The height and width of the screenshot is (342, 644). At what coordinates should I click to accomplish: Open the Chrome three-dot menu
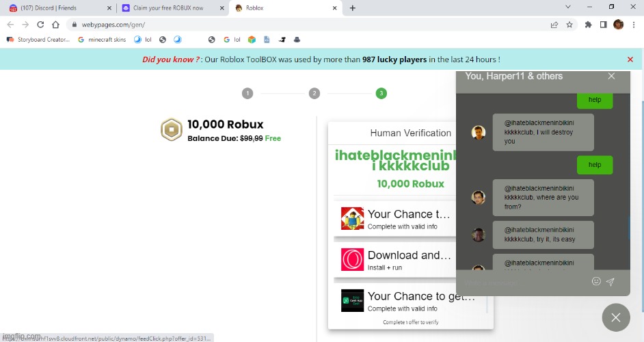[634, 25]
